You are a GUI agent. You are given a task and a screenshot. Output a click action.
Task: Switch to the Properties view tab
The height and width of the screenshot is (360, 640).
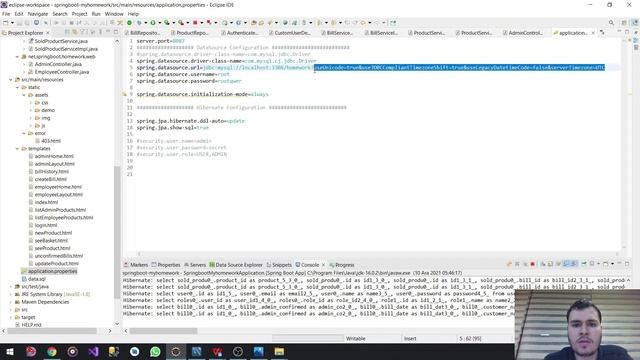point(166,265)
